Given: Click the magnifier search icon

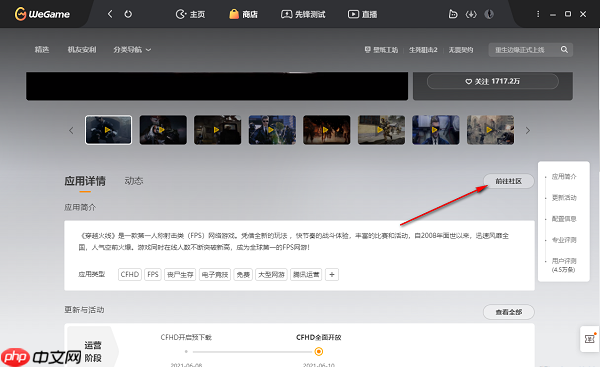Looking at the screenshot, I should pyautogui.click(x=564, y=49).
